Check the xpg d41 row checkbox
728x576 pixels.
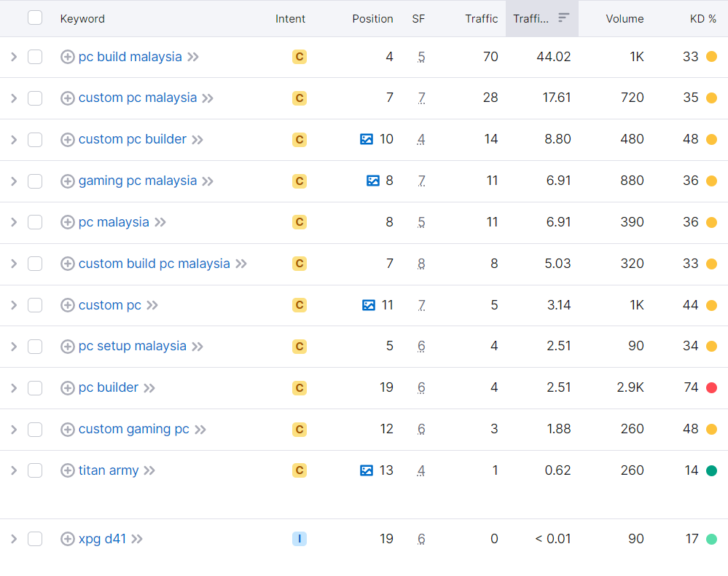click(x=34, y=539)
